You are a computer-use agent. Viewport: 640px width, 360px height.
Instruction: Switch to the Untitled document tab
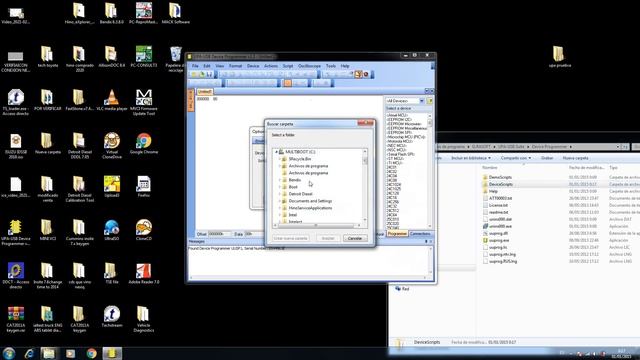pos(204,91)
